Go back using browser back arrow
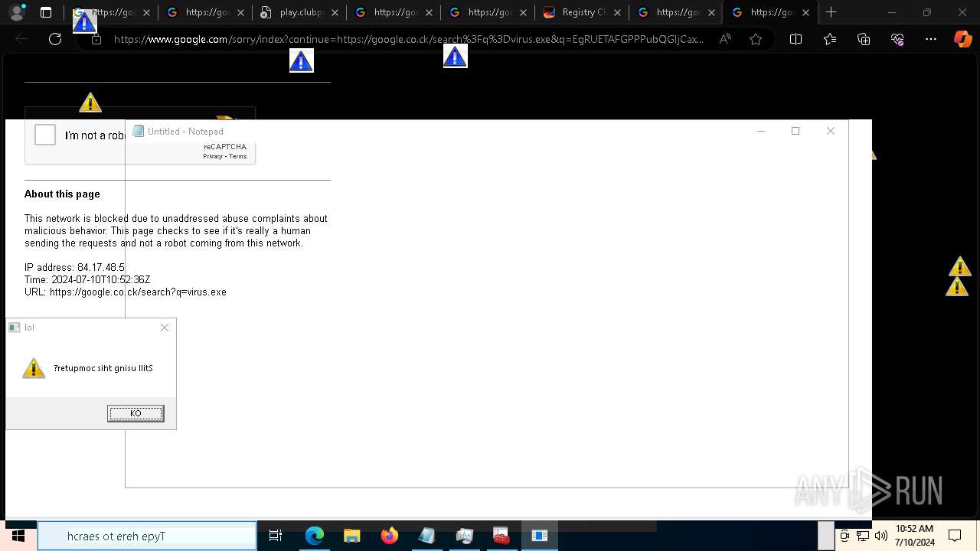This screenshot has height=551, width=980. (x=21, y=39)
